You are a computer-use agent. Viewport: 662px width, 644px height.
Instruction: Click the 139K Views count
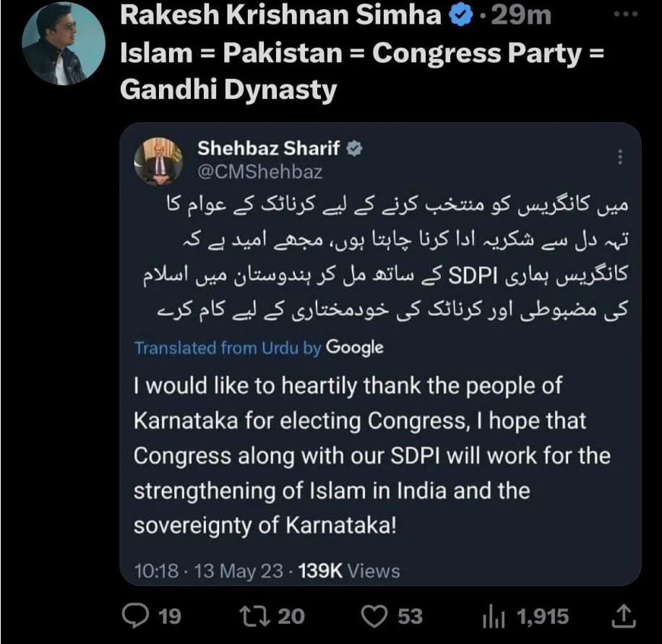tap(348, 571)
